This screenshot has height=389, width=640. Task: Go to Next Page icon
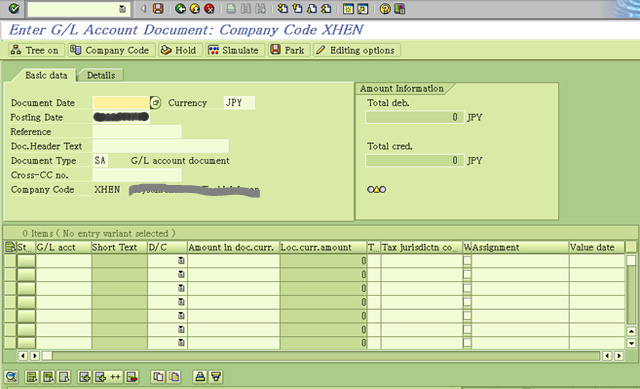tap(312, 9)
